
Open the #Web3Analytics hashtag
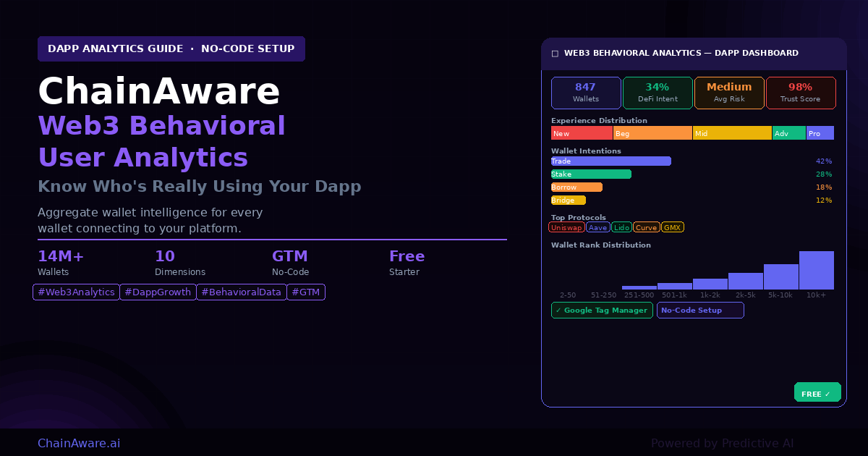click(x=76, y=292)
